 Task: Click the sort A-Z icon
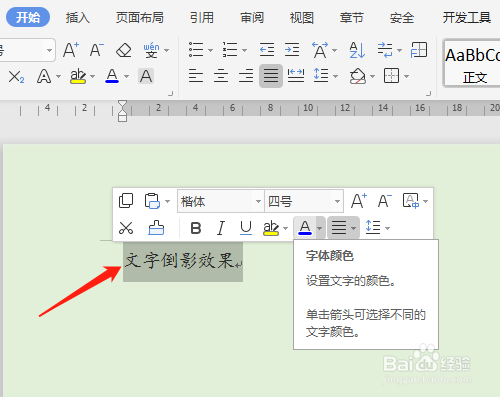tap(357, 50)
